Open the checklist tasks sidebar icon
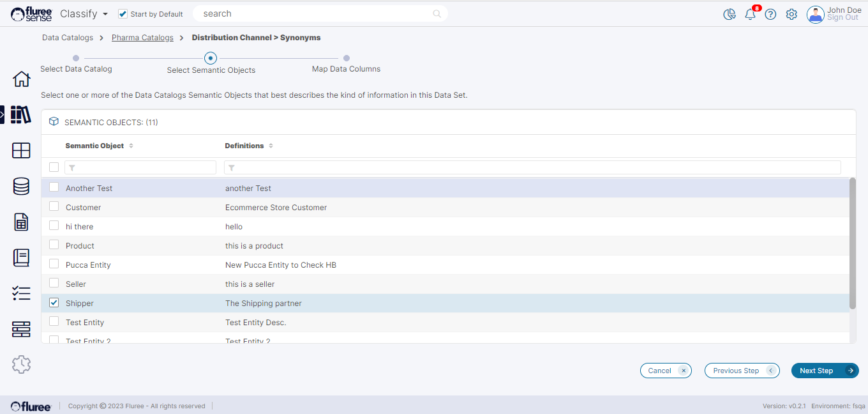The image size is (868, 414). (21, 293)
